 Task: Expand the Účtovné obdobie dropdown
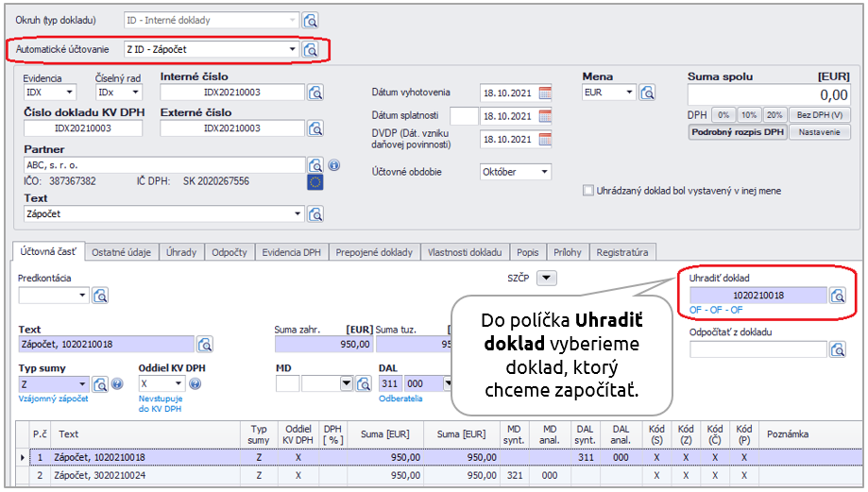544,172
